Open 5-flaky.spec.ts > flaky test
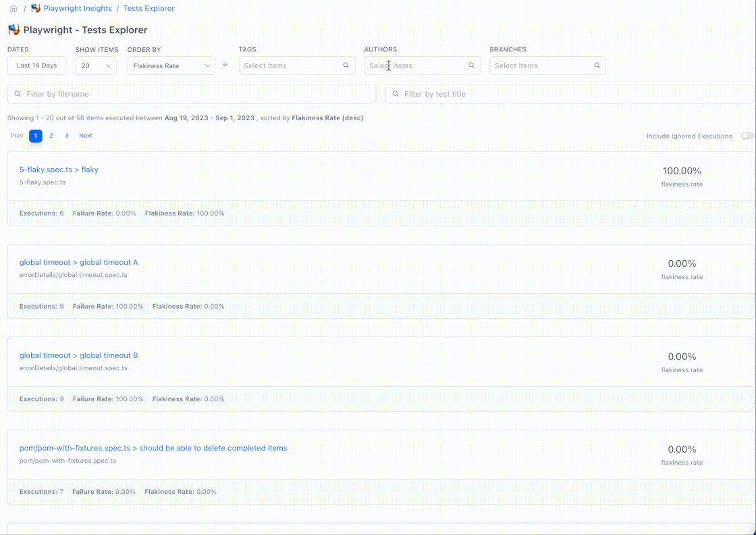This screenshot has height=535, width=756. click(59, 170)
